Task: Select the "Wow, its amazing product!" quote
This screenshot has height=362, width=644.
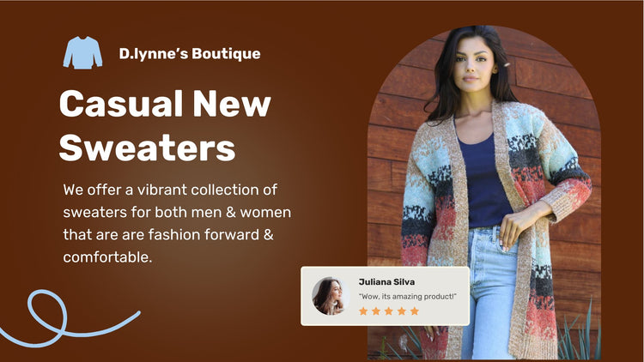Action: tap(407, 296)
